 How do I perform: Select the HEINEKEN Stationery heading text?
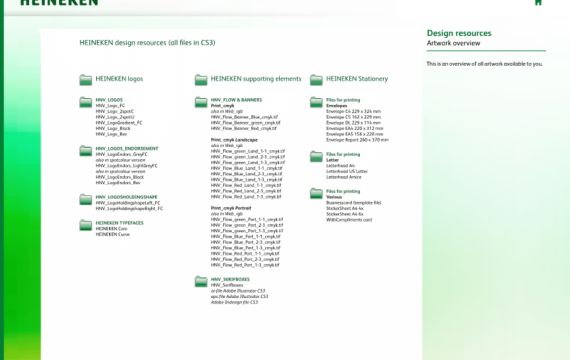point(357,79)
